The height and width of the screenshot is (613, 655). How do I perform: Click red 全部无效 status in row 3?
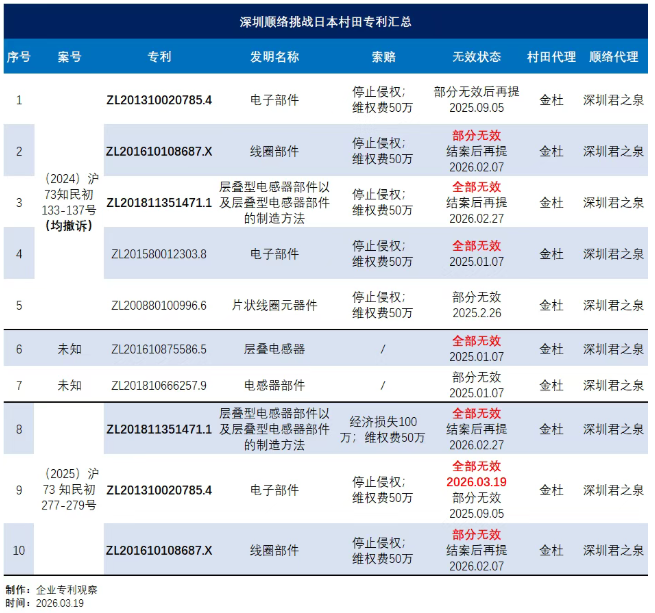click(477, 187)
